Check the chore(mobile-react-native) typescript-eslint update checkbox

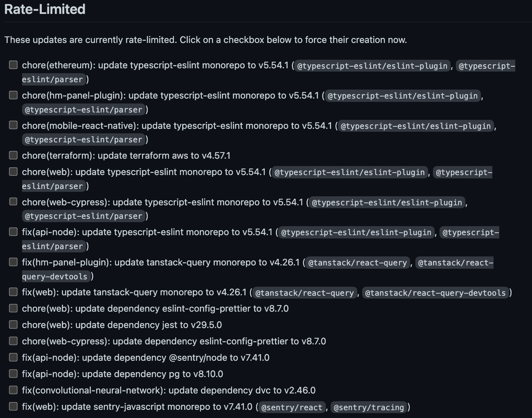click(13, 125)
